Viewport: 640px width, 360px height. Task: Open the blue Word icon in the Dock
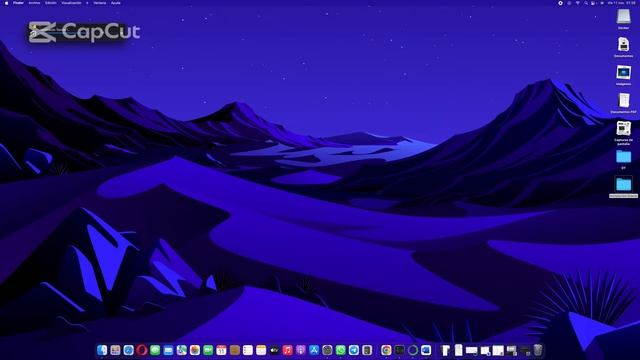click(426, 350)
